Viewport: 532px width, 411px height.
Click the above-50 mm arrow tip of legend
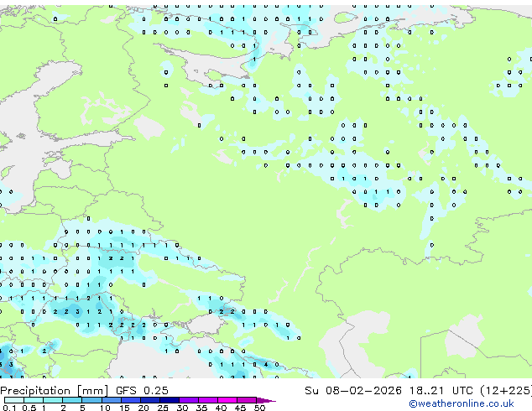click(x=266, y=400)
